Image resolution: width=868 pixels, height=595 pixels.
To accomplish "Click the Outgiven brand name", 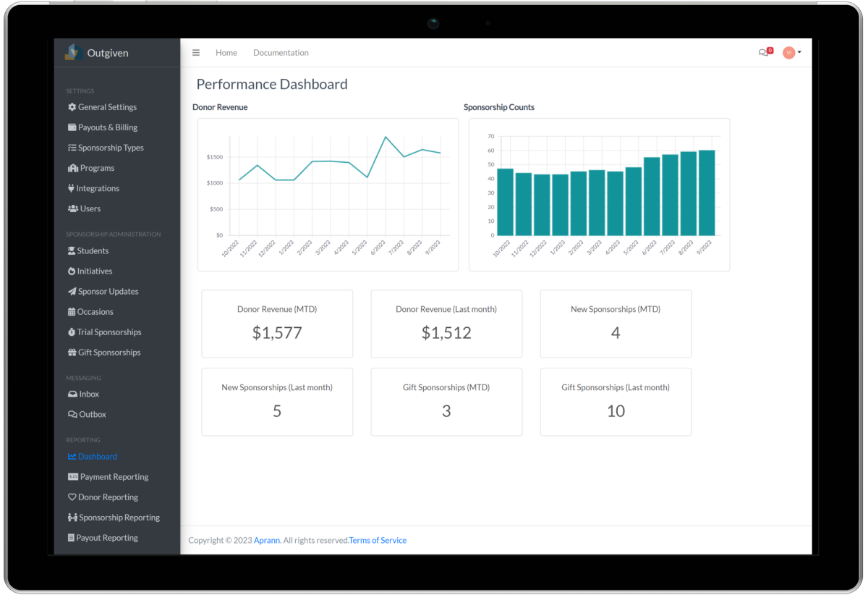I will pyautogui.click(x=108, y=53).
